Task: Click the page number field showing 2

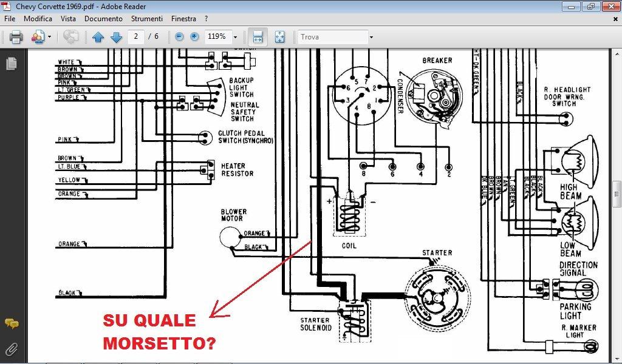Action: 135,36
